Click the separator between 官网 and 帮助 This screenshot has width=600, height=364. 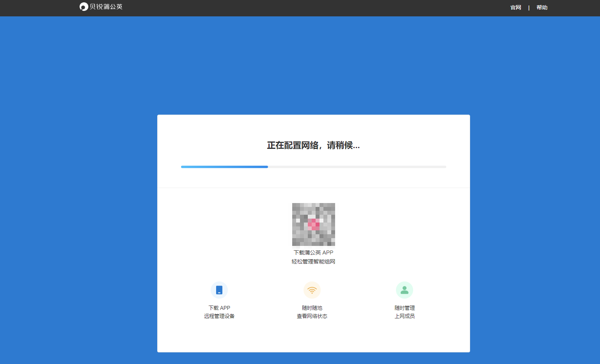529,7
